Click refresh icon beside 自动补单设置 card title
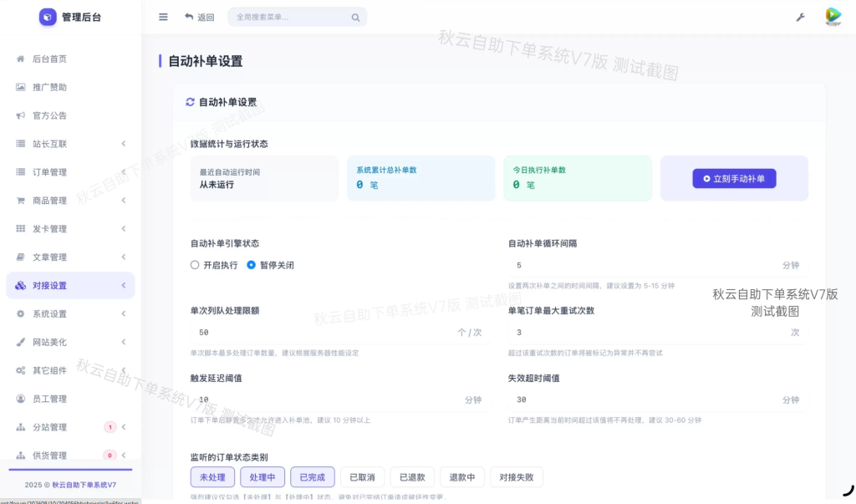 [x=190, y=102]
